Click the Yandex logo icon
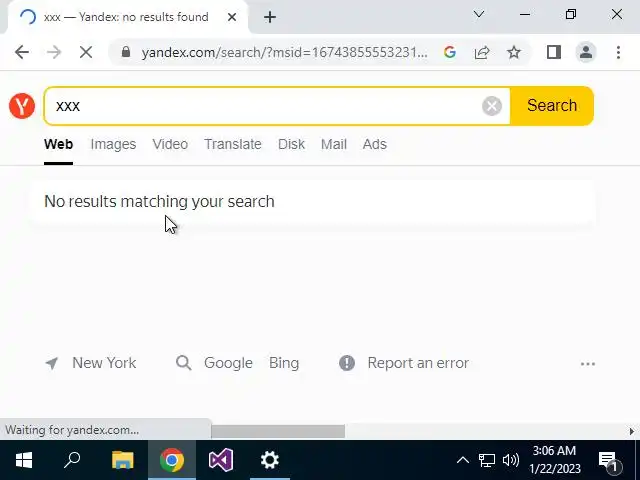640x480 pixels. tap(22, 106)
